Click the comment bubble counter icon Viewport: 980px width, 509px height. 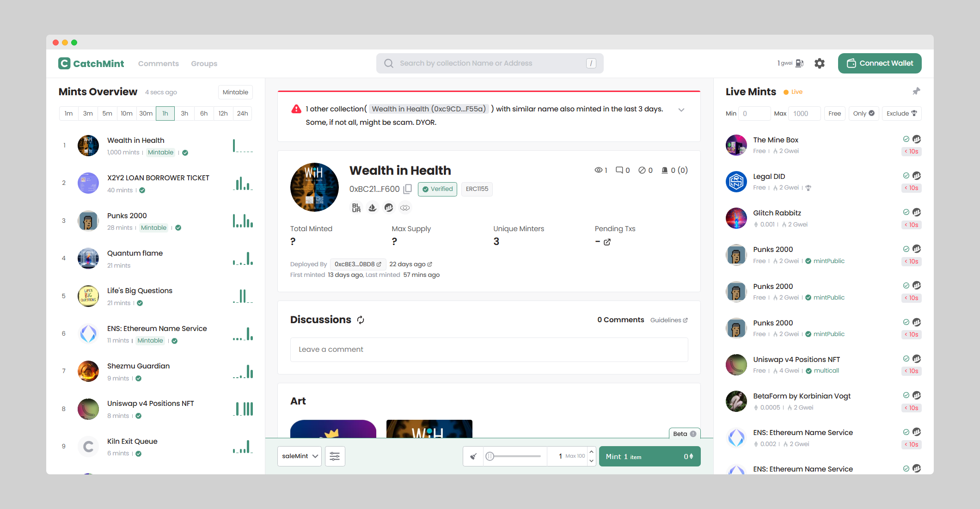pos(619,170)
